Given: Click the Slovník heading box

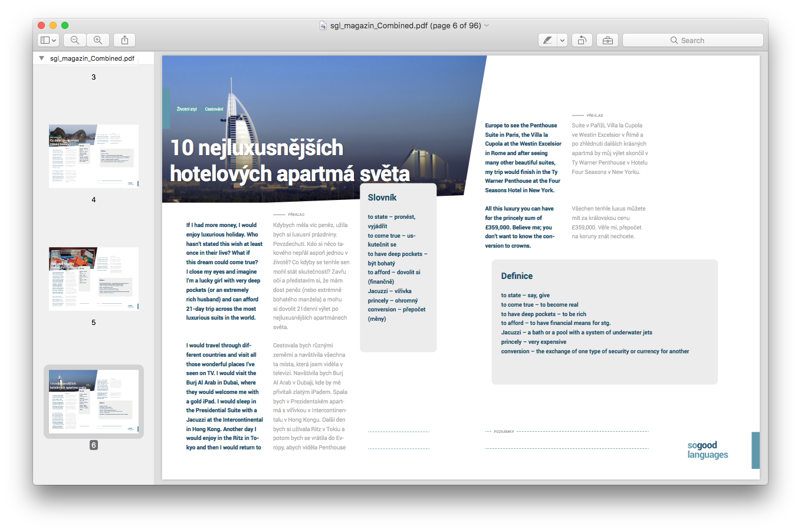Looking at the screenshot, I should tap(382, 198).
